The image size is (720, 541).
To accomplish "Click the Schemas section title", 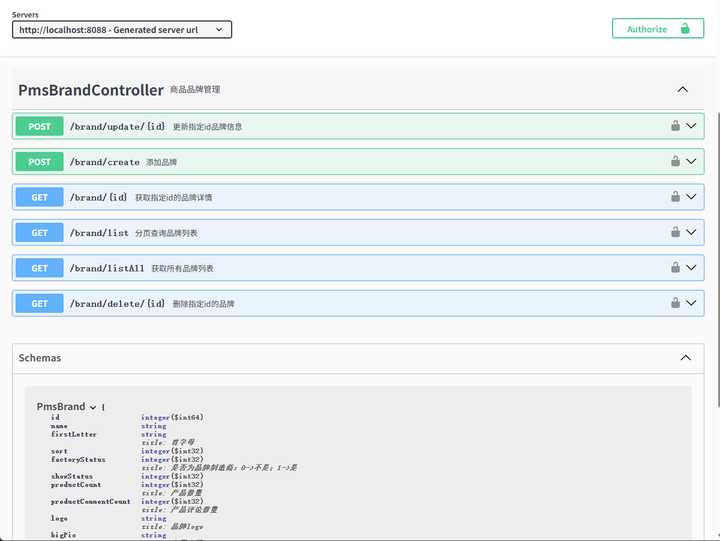I will 40,358.
